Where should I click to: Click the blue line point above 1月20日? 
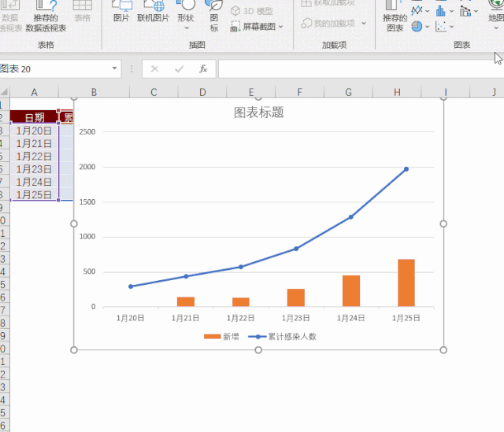131,286
